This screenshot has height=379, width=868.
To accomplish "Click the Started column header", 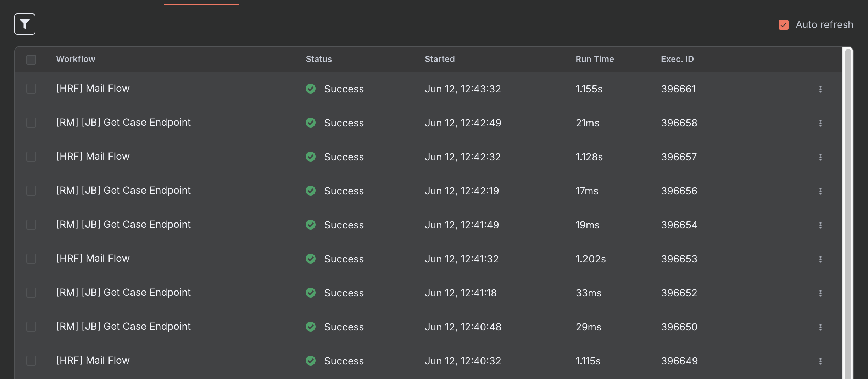I will (x=440, y=59).
